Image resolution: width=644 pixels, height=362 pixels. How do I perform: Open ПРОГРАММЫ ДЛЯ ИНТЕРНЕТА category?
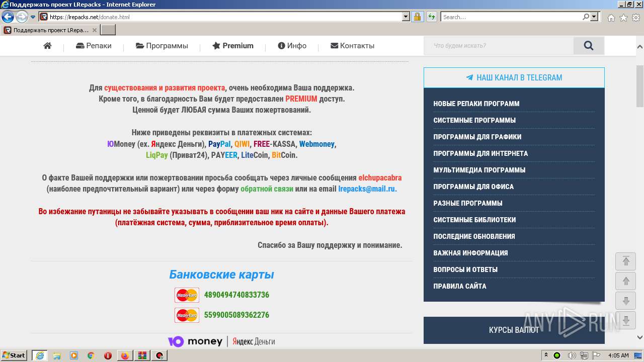click(x=480, y=153)
